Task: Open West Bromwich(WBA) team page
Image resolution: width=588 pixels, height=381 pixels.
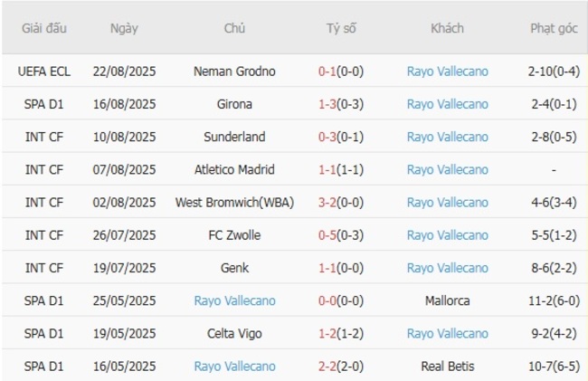Action: click(234, 203)
